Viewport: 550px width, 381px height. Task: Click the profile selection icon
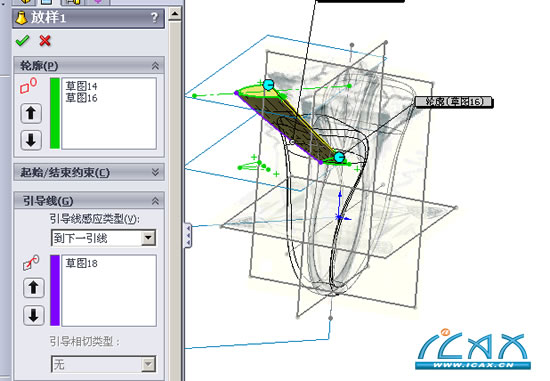[28, 86]
